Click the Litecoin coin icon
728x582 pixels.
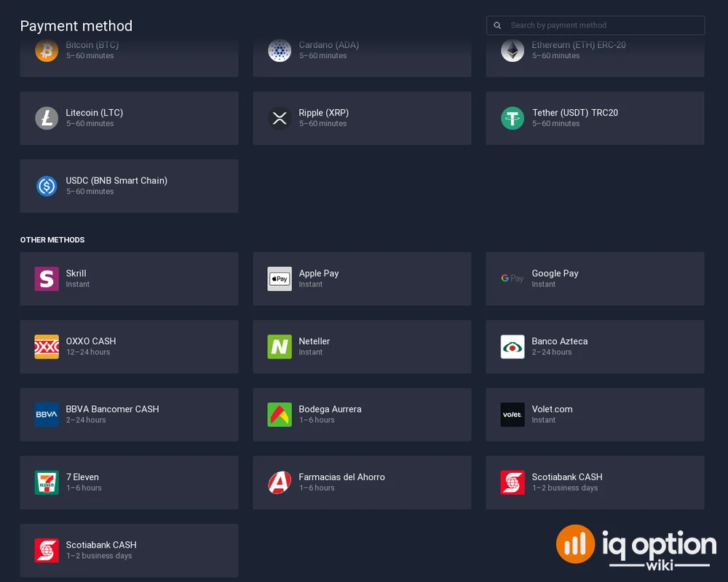[47, 118]
